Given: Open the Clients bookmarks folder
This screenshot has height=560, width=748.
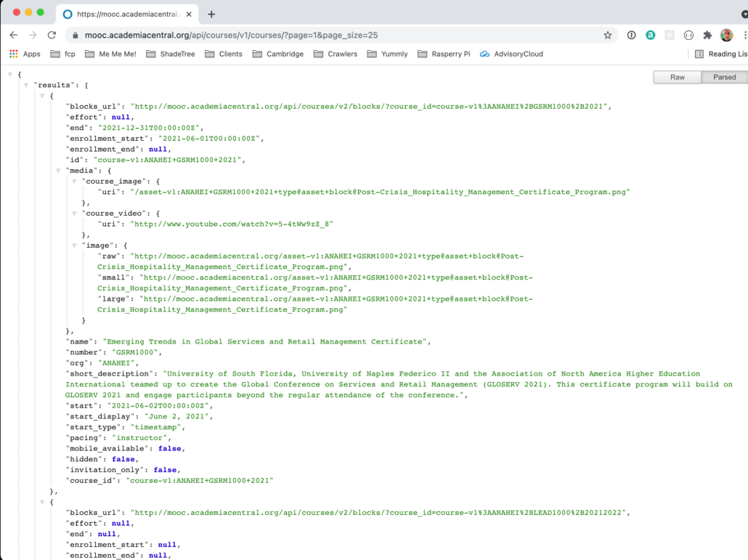Looking at the screenshot, I should click(224, 54).
